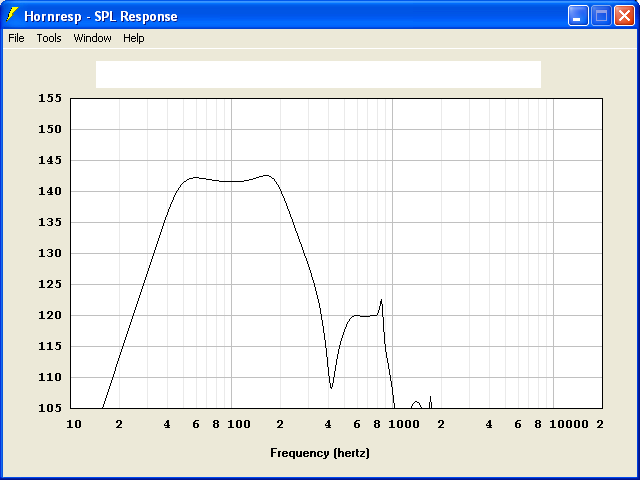Open the Window menu

coord(92,38)
